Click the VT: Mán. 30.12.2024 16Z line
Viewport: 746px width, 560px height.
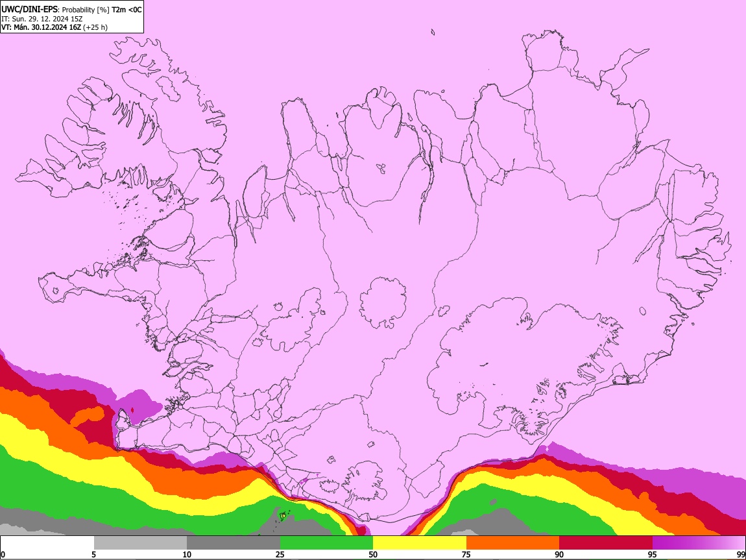point(54,27)
